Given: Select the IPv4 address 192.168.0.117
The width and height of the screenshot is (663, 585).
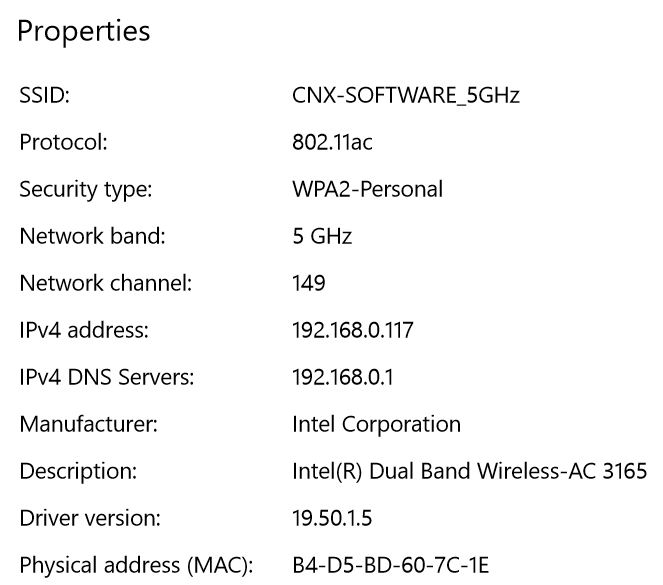Looking at the screenshot, I should pyautogui.click(x=353, y=330).
